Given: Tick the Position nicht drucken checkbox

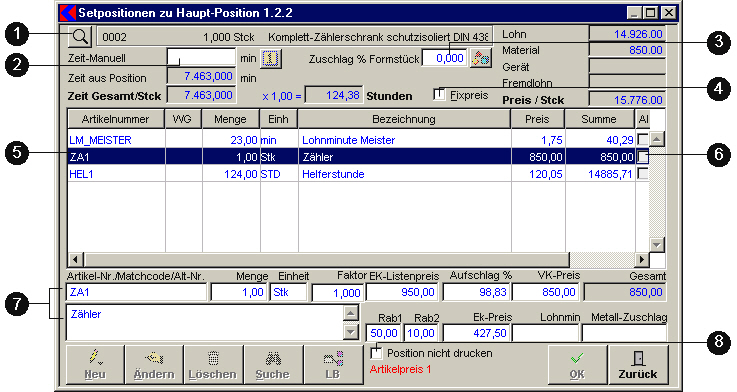Looking at the screenshot, I should (376, 353).
